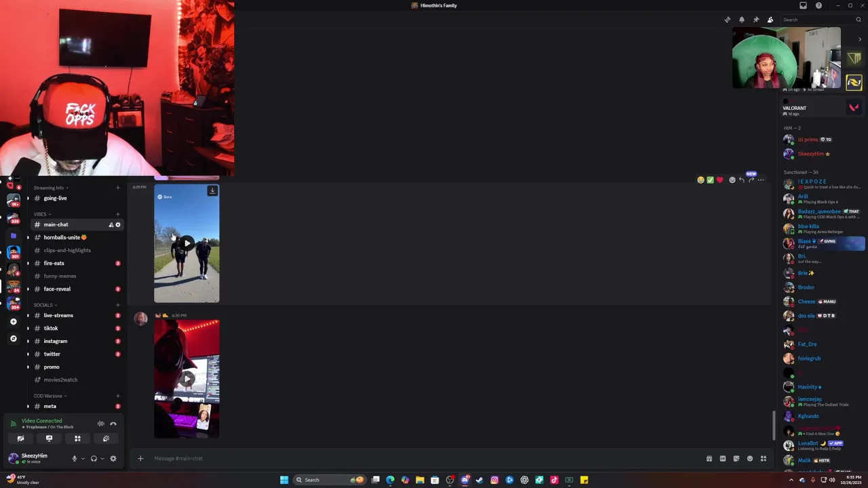
Task: Click the search field in Discord header
Action: pos(821,20)
